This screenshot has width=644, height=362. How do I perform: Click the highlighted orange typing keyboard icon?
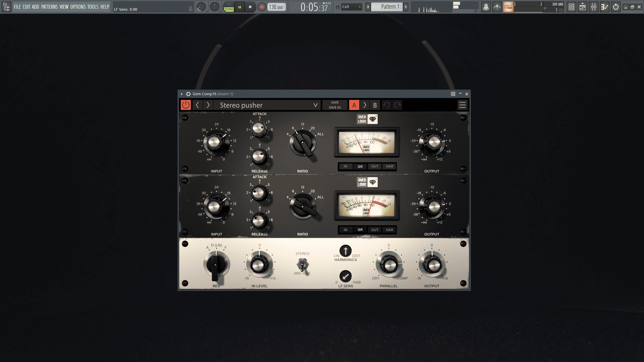pyautogui.click(x=508, y=7)
